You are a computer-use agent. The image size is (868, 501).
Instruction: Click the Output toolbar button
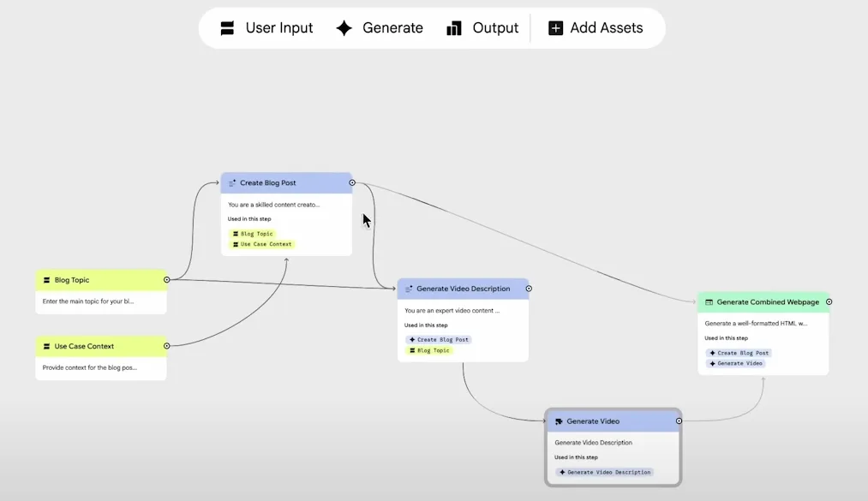click(x=482, y=27)
